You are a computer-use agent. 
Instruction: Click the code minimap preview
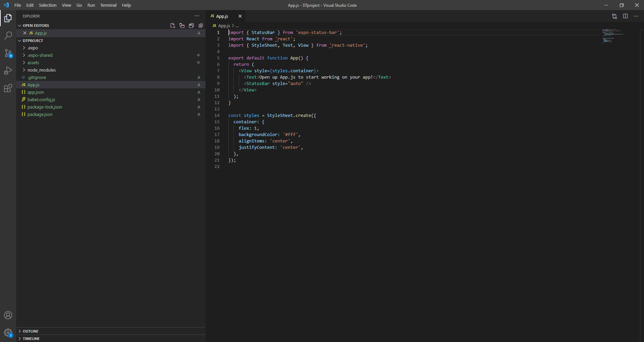[613, 36]
